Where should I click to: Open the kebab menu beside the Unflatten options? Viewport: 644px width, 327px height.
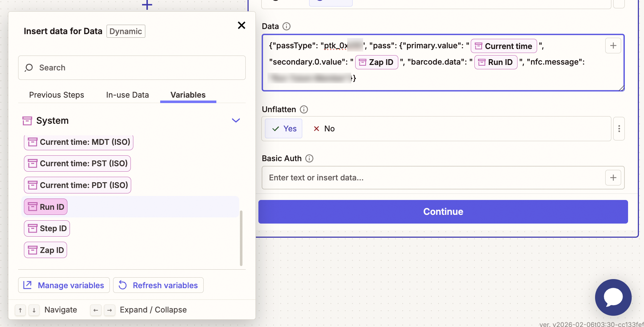tap(619, 128)
